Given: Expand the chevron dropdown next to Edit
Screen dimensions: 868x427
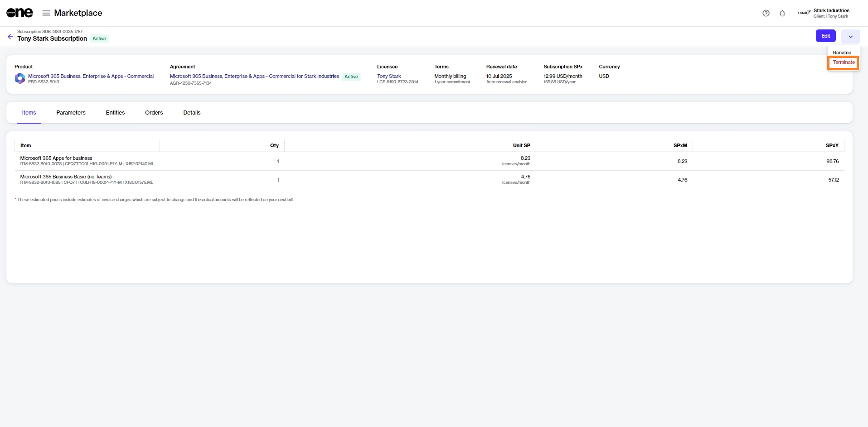Looking at the screenshot, I should click(x=850, y=36).
